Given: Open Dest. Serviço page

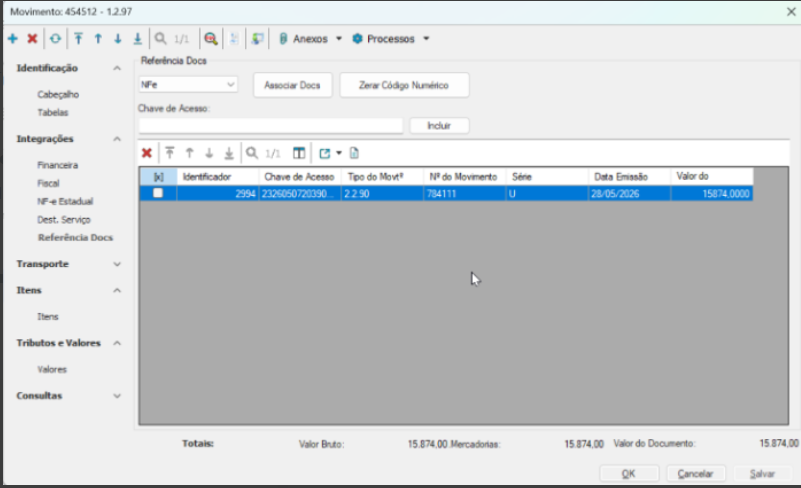Looking at the screenshot, I should coord(64,220).
